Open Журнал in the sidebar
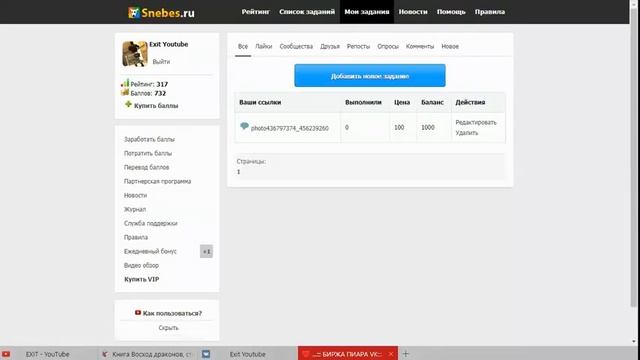The width and height of the screenshot is (640, 360). pyautogui.click(x=135, y=209)
